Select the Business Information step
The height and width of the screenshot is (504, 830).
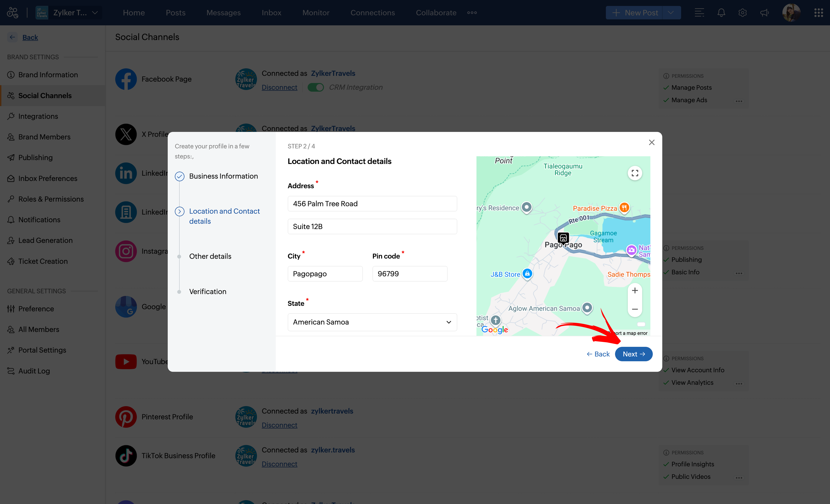click(223, 176)
